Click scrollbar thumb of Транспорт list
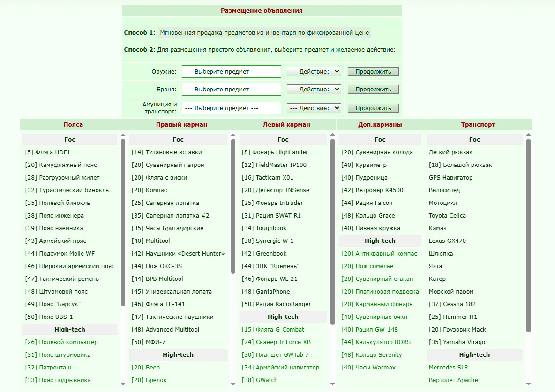 coord(528,236)
